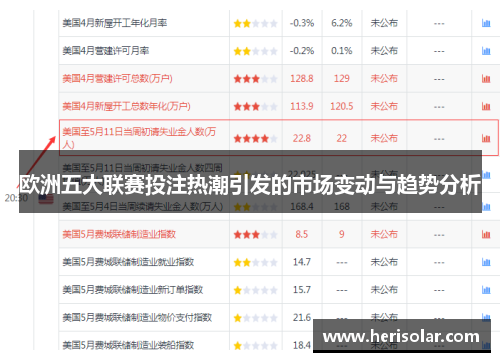Open chart icon for 美国4月营建许可总数(万户)
The height and width of the screenshot is (362, 500).
point(486,79)
